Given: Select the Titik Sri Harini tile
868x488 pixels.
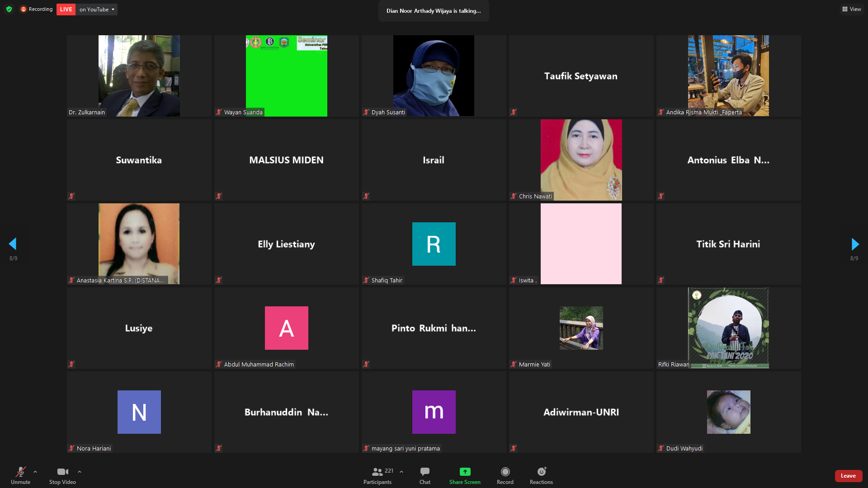Looking at the screenshot, I should pos(729,244).
